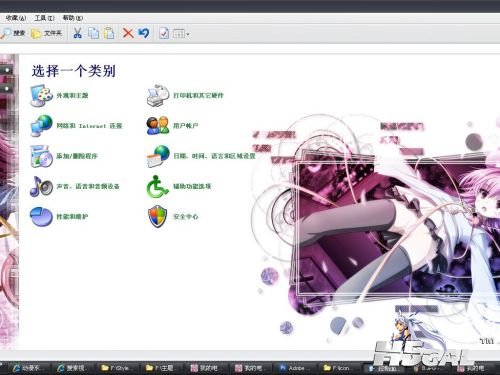Click the Paste clipboard icon
Viewport: 500px width, 375px height.
(109, 33)
